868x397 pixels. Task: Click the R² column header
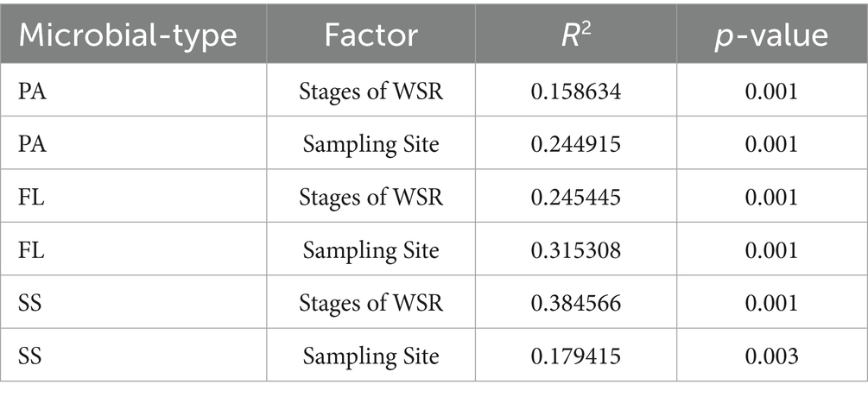[575, 35]
